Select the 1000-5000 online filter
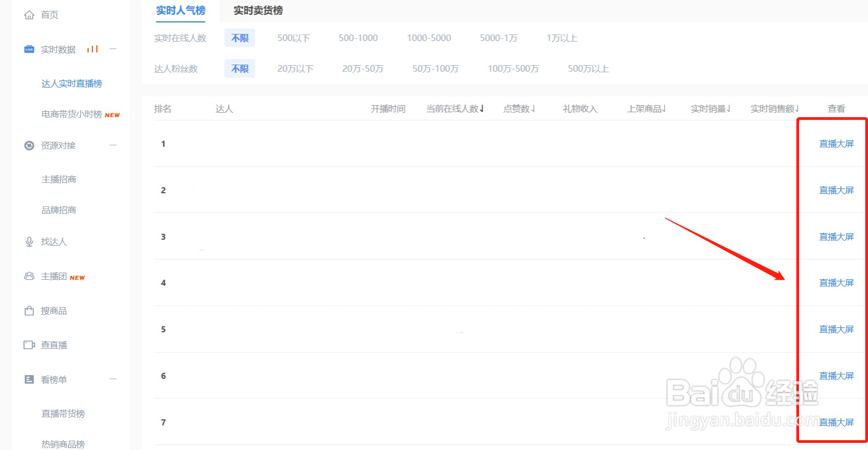The width and height of the screenshot is (868, 450). tap(429, 38)
